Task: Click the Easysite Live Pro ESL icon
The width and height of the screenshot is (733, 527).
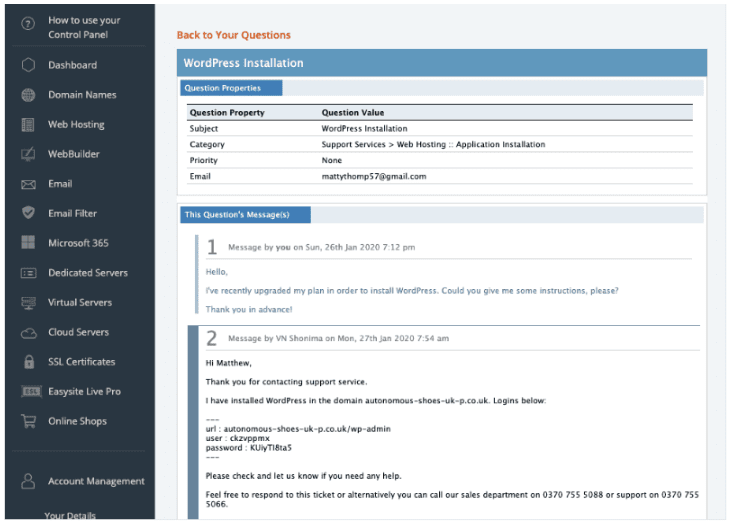Action: pos(31,391)
